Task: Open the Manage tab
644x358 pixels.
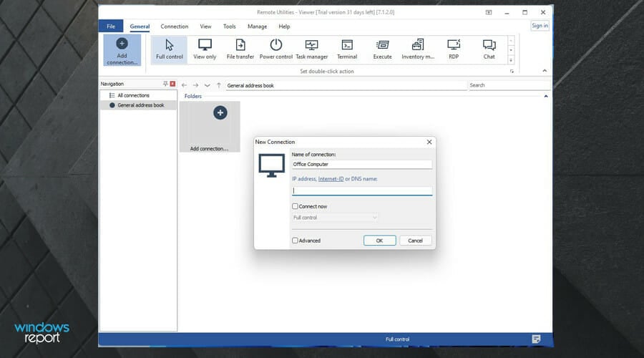Action: point(257,26)
